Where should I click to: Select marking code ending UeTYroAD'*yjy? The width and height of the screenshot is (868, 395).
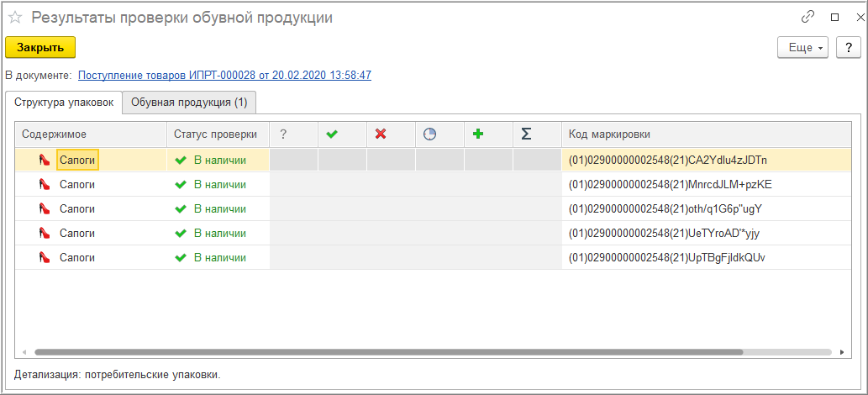tap(665, 234)
